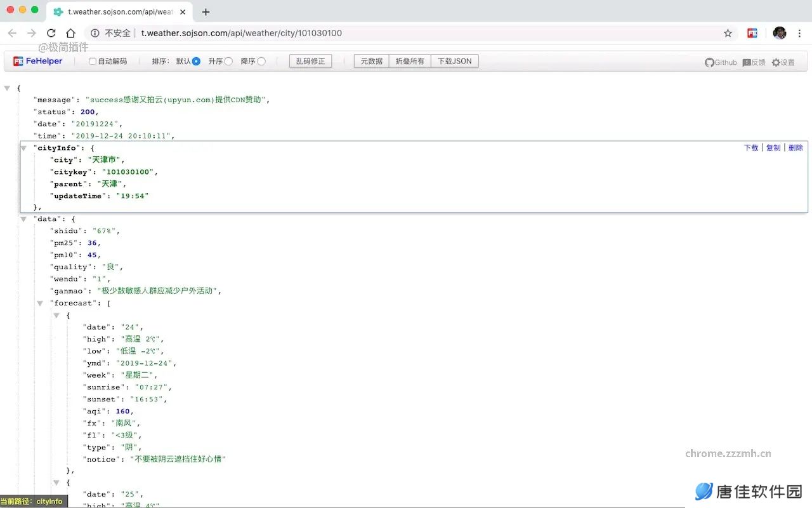
Task: Click 复制 to copy cityInfo
Action: click(773, 147)
